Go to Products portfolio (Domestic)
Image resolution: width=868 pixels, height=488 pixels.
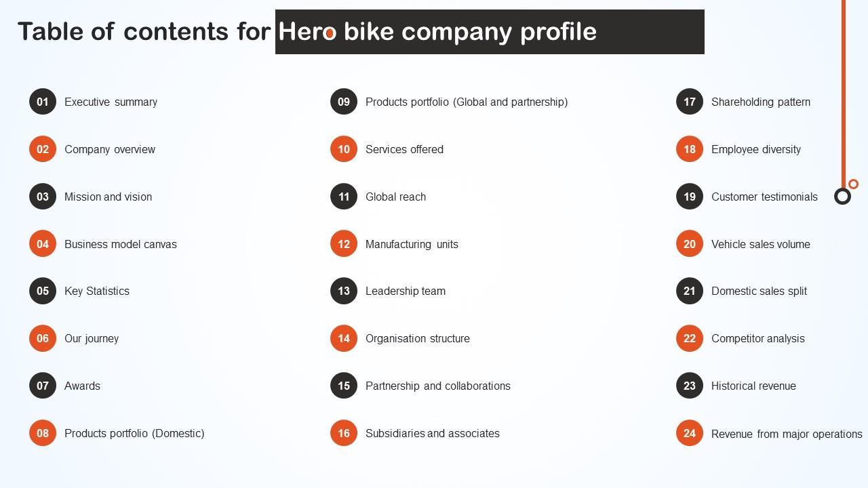(134, 433)
